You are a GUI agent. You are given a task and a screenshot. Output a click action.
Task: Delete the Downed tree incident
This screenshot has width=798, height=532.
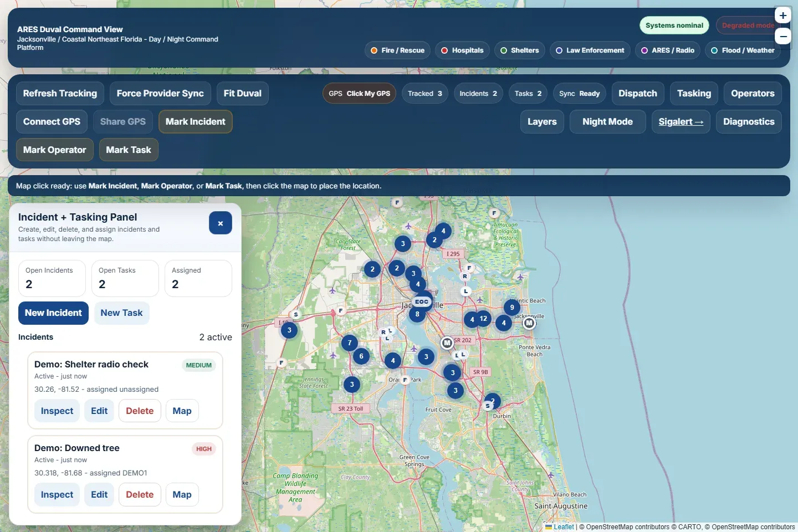click(x=140, y=495)
